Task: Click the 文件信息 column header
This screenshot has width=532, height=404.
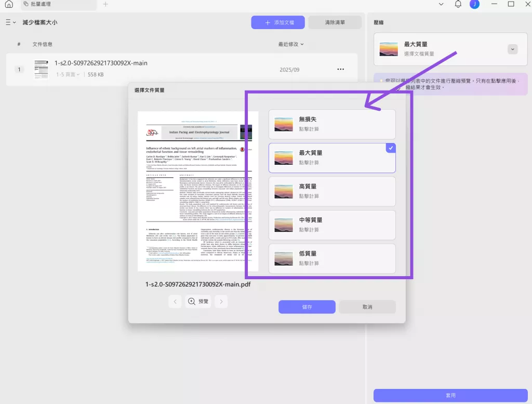Action: tap(43, 45)
